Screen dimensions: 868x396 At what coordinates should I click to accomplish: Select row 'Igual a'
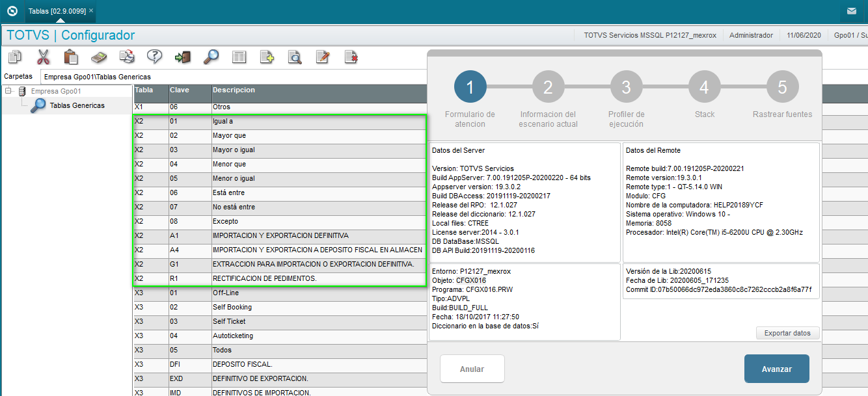(280, 121)
